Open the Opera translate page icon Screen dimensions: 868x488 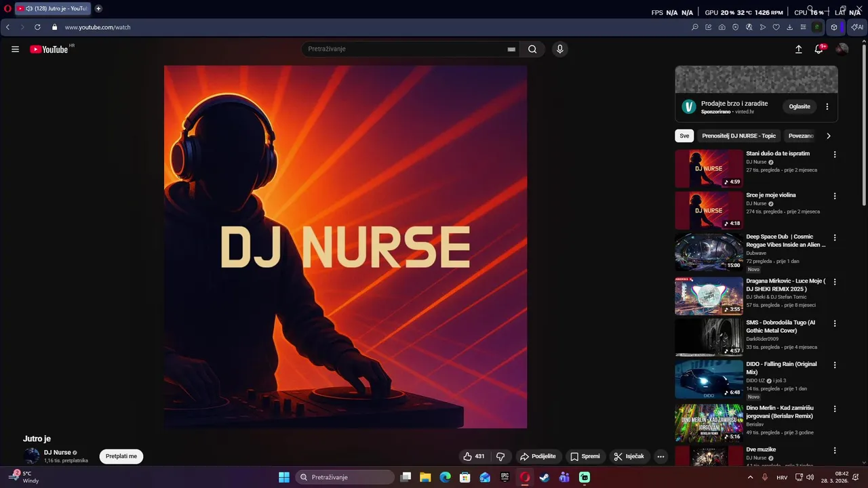click(x=749, y=27)
